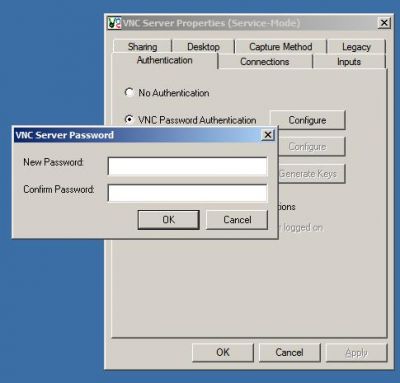The width and height of the screenshot is (400, 383).
Task: Click the Confirm Password label
Action: pos(59,189)
